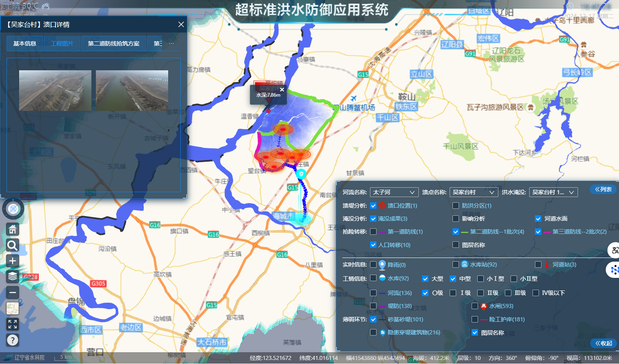Click the 水库站 station legend icon
The image size is (619, 364).
465,264
